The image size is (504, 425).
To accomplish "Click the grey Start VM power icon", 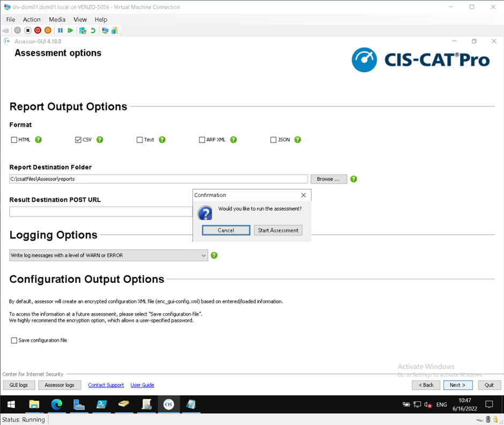I will pyautogui.click(x=17, y=30).
